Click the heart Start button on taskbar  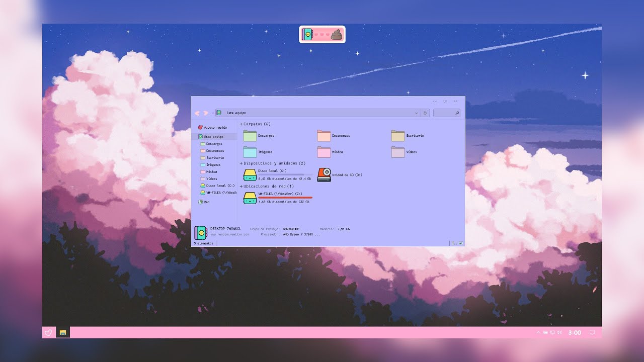(48, 332)
